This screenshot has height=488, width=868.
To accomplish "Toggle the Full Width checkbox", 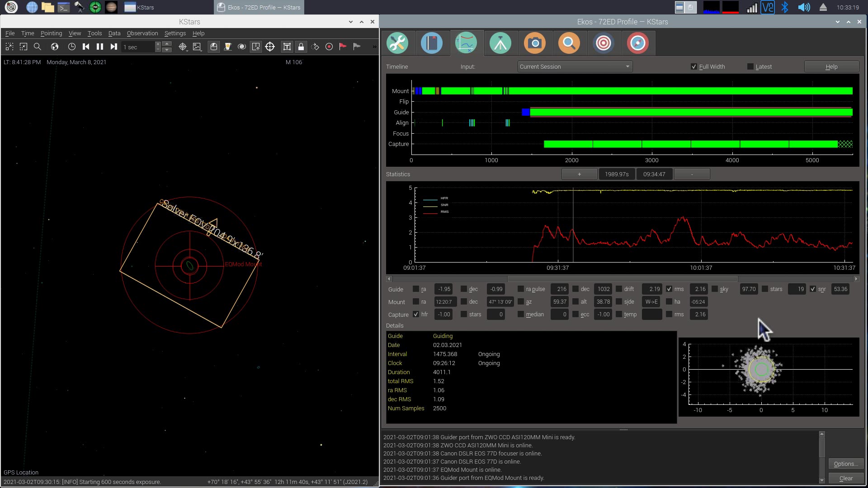I will point(694,67).
